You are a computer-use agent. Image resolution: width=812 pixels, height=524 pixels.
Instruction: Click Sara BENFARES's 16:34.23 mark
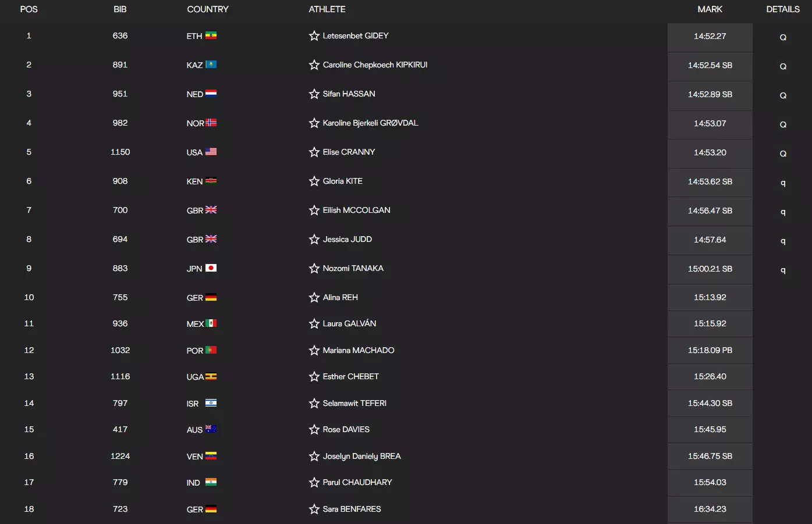[x=710, y=509]
